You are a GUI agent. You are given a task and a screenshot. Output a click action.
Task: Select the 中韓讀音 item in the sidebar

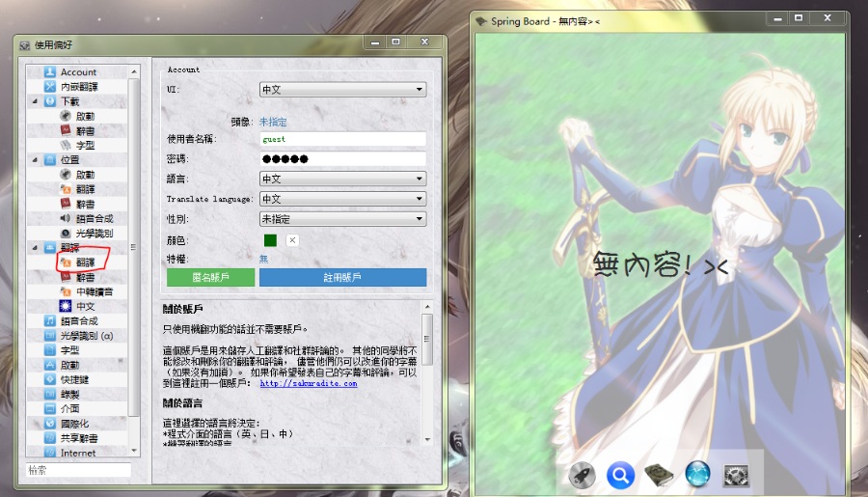94,291
